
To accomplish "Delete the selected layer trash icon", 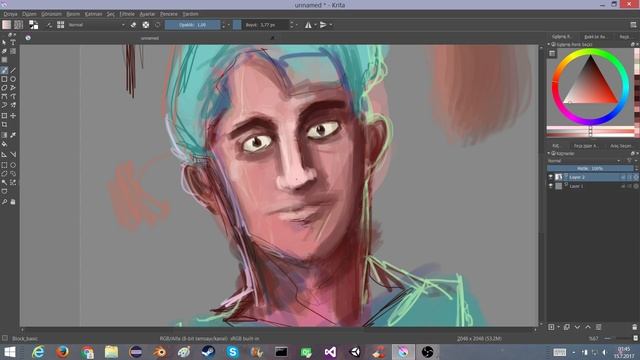I will tap(634, 327).
